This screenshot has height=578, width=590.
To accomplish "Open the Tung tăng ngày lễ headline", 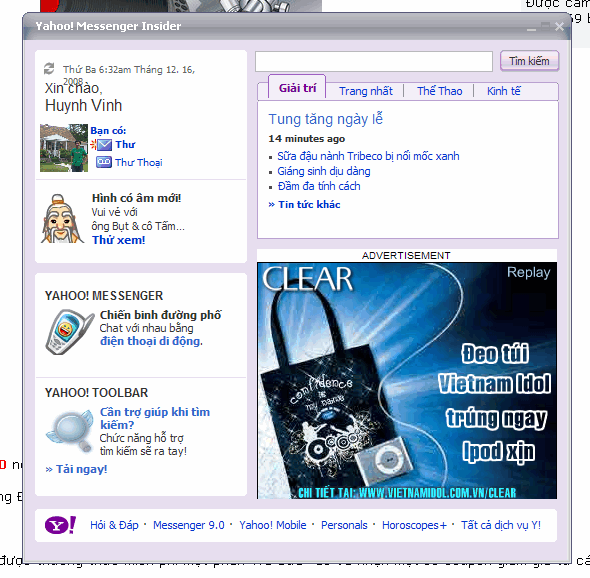I will [325, 119].
